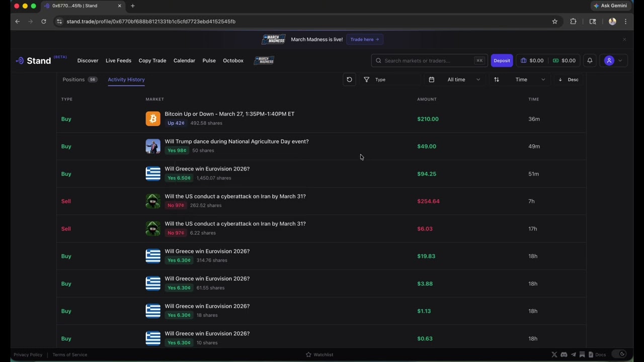Image resolution: width=644 pixels, height=362 pixels.
Task: Click the cash balance $0.00 indicator
Action: coord(564,60)
